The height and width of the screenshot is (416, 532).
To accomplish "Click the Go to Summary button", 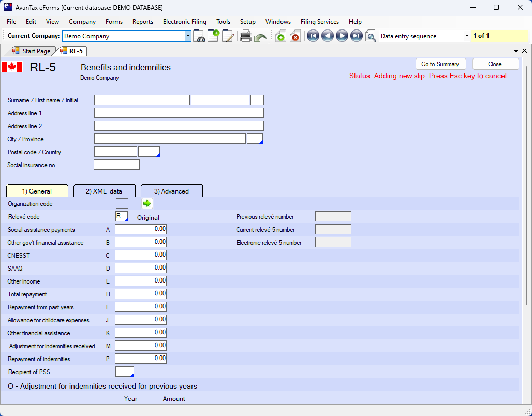I will (x=440, y=64).
